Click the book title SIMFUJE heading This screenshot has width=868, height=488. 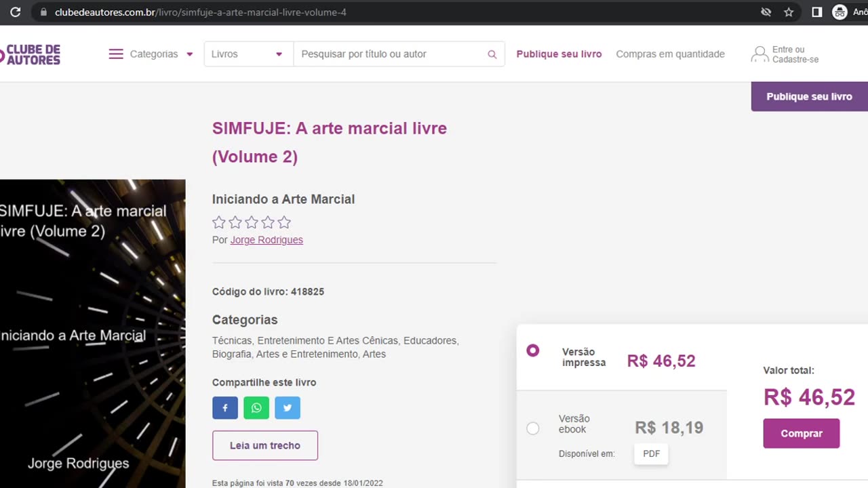330,142
